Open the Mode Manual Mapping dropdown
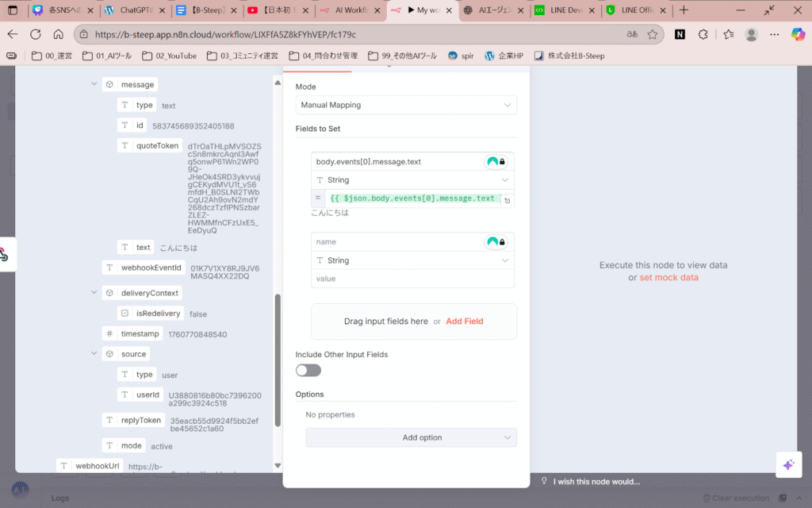Screen dimensions: 812x508 tap(405, 105)
